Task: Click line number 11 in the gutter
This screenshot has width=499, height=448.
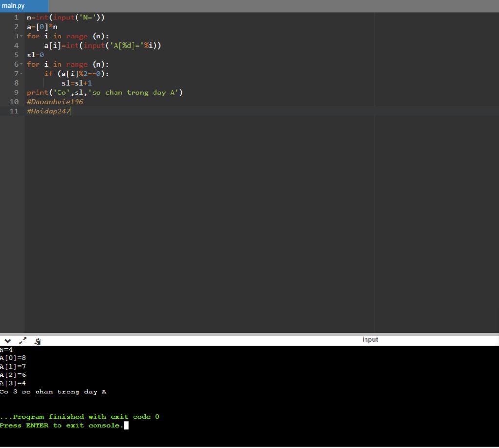Action: [x=14, y=112]
